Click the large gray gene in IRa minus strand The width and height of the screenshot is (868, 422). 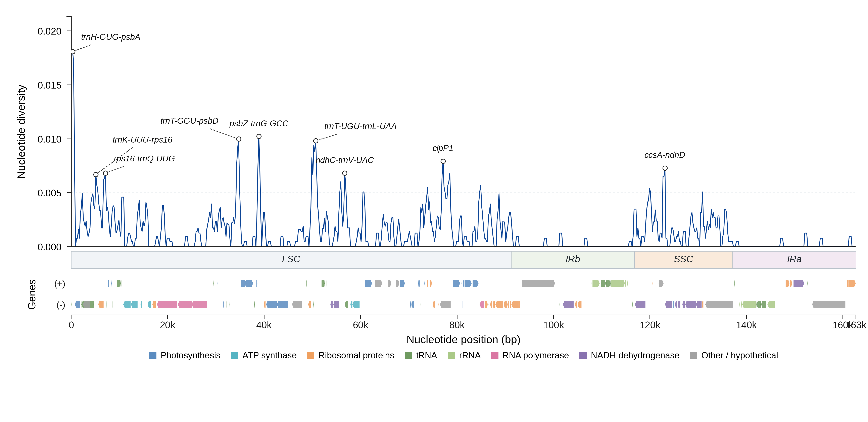(x=829, y=305)
